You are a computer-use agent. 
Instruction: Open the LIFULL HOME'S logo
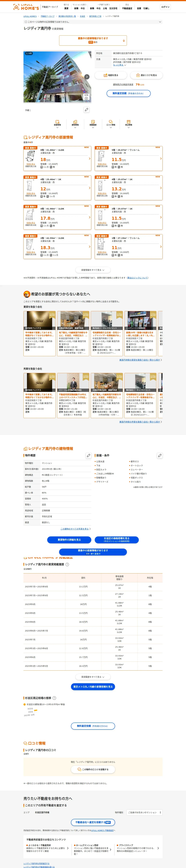[x=26, y=7]
